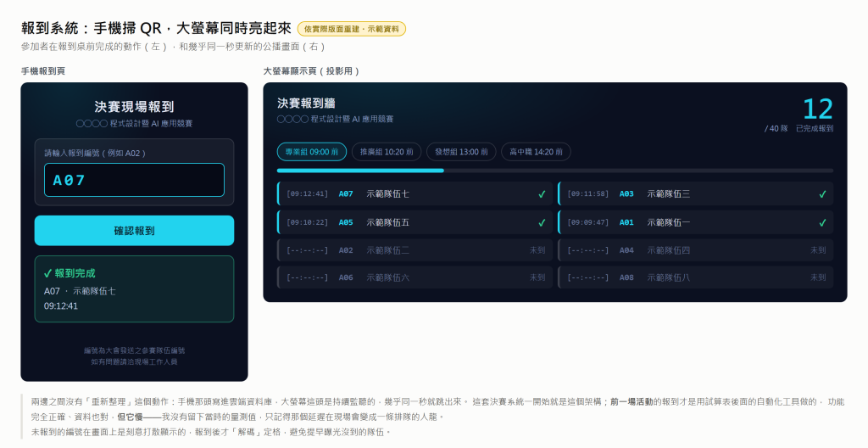The width and height of the screenshot is (868, 448).
Task: Click the 示範隊伍四 name in the A04 row
Action: tap(668, 250)
